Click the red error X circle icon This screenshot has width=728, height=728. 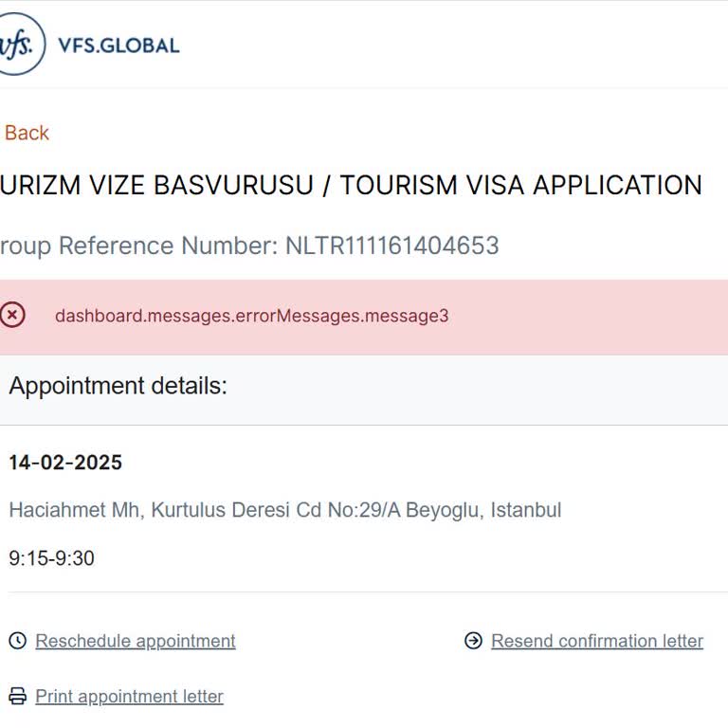(x=13, y=315)
